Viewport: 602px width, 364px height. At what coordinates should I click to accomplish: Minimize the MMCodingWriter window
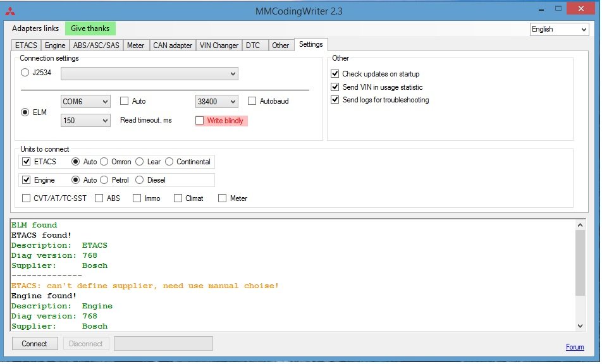[541, 9]
